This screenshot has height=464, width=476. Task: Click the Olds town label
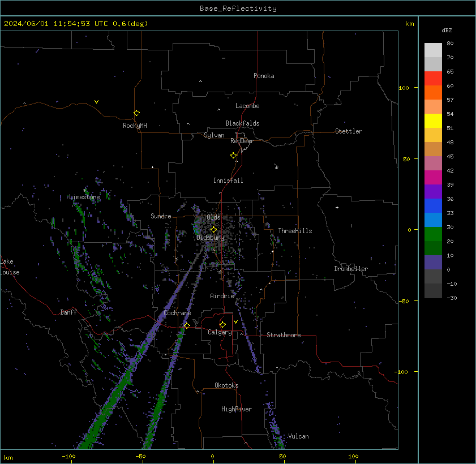213,217
